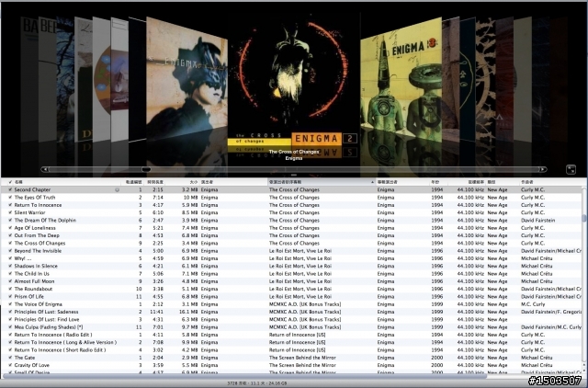This screenshot has width=588, height=388.
Task: Sort by the file size column header
Action: [182, 182]
